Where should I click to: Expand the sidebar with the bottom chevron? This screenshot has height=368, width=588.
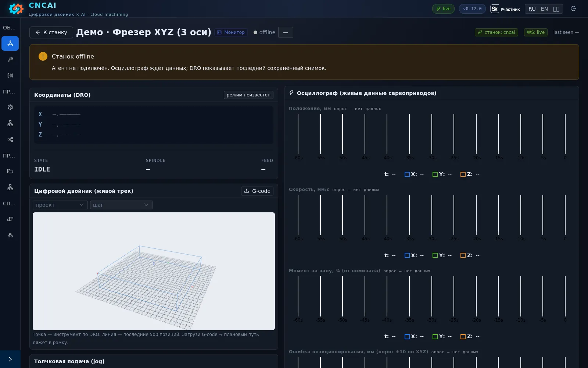click(10, 359)
